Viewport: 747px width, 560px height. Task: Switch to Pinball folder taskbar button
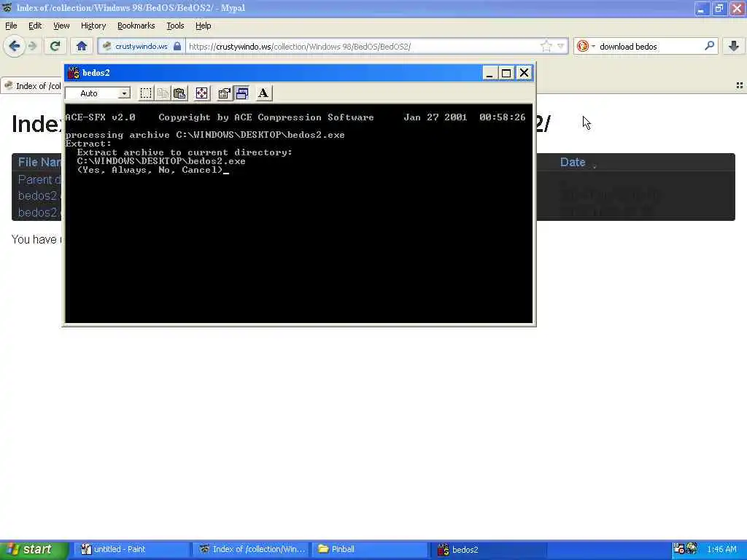(370, 550)
